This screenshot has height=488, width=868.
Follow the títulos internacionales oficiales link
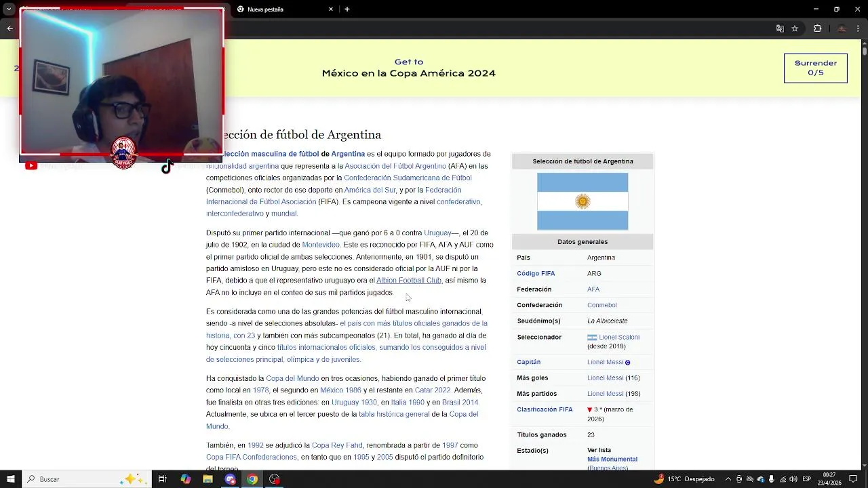(x=326, y=348)
